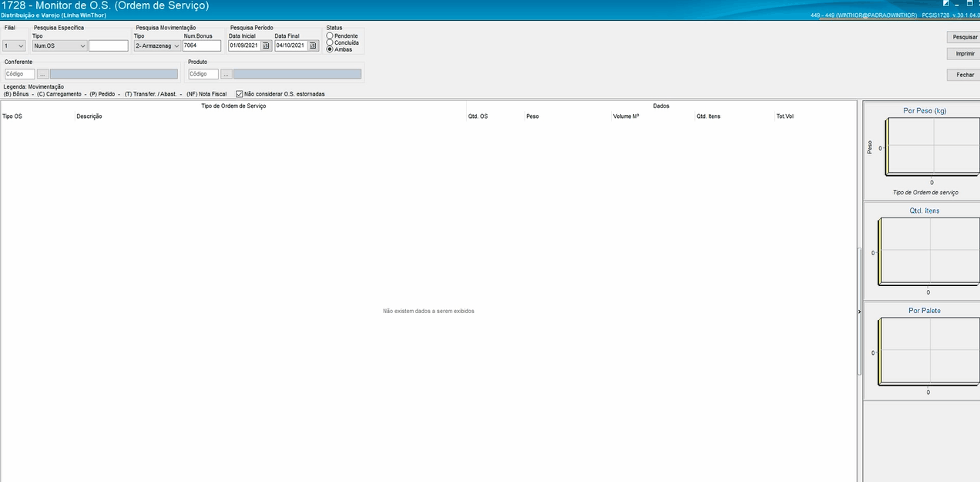Click the Fechar button
Image resolution: width=980 pixels, height=482 pixels.
(x=965, y=75)
